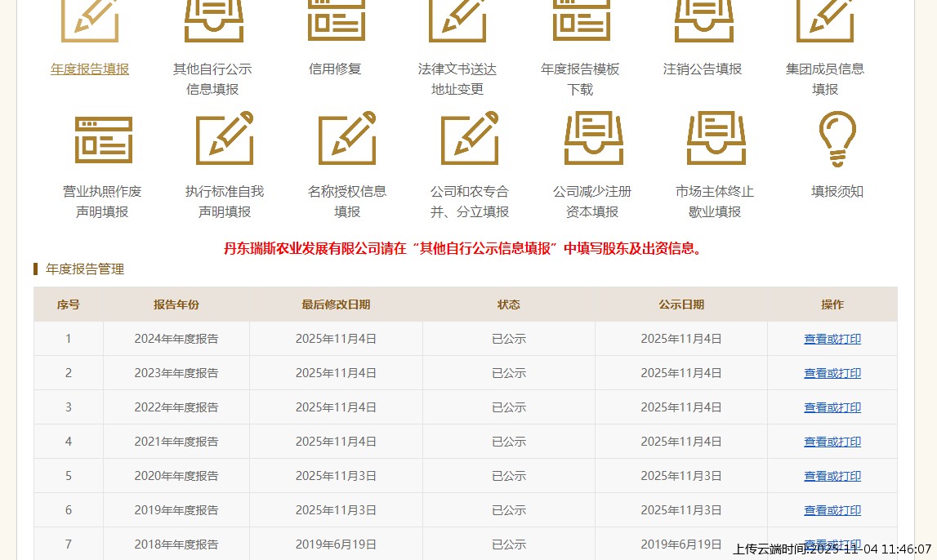
Task: Click the 报告年份 column header
Action: pos(176,304)
